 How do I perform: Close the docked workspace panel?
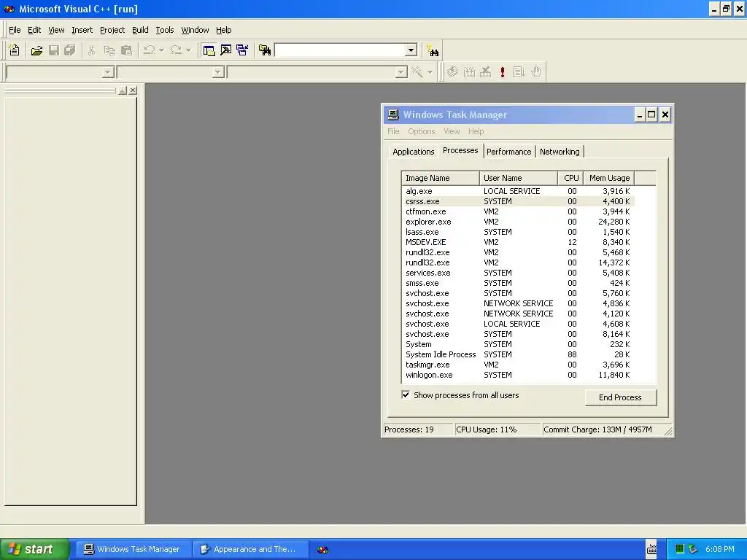coord(133,90)
